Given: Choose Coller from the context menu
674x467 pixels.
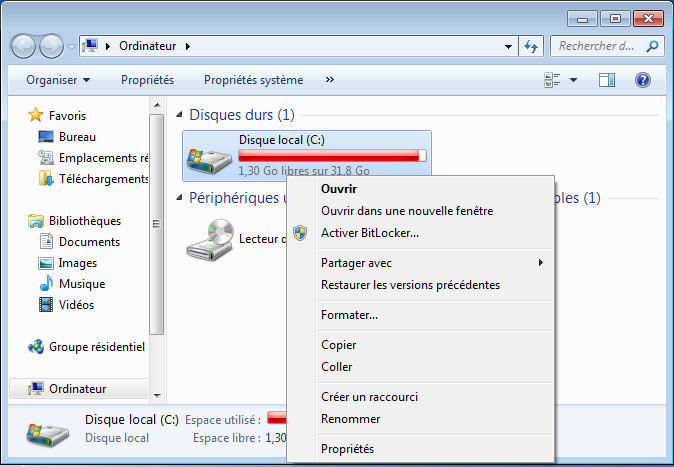Looking at the screenshot, I should [x=420, y=367].
